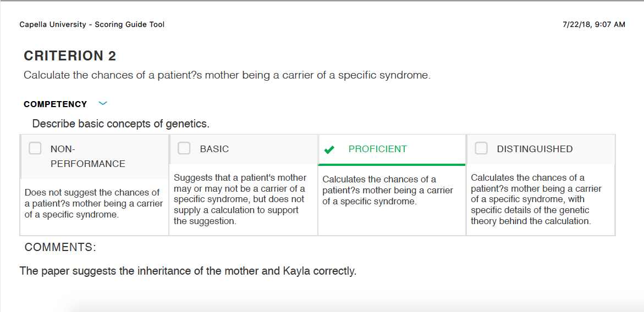644x312 pixels.
Task: Choose the BASIC rating header
Action: click(214, 149)
